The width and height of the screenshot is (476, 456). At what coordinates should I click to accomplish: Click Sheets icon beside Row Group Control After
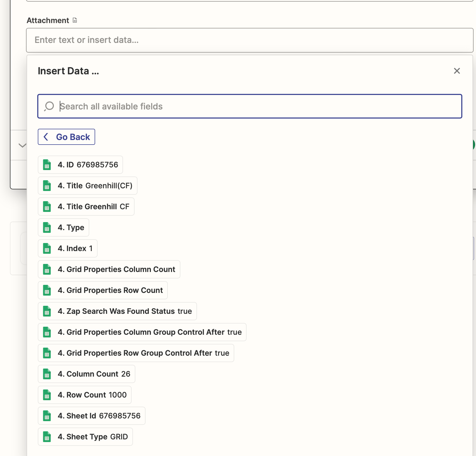pyautogui.click(x=47, y=353)
